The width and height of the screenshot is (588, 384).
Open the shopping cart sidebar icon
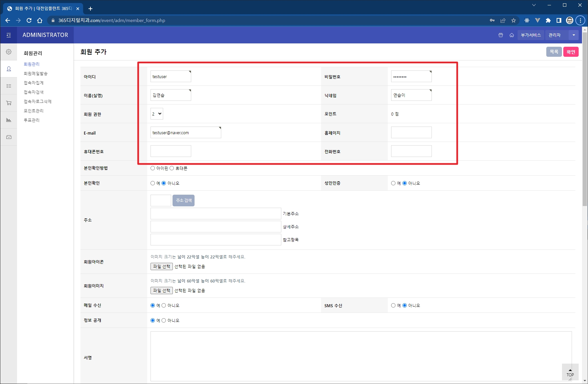pyautogui.click(x=9, y=103)
